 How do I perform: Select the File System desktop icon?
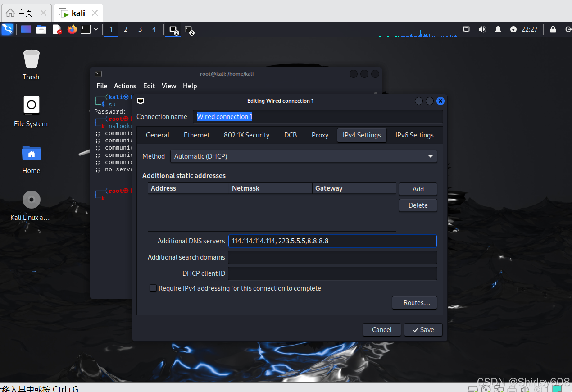pos(31,112)
